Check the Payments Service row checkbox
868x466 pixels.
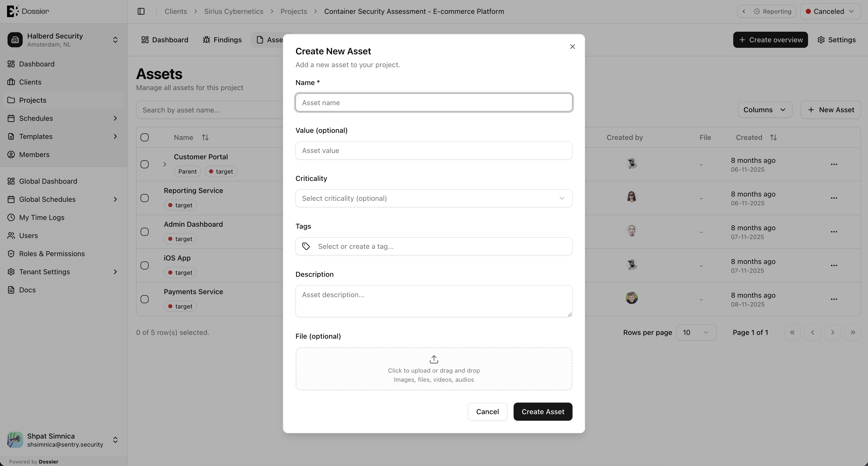tap(145, 299)
